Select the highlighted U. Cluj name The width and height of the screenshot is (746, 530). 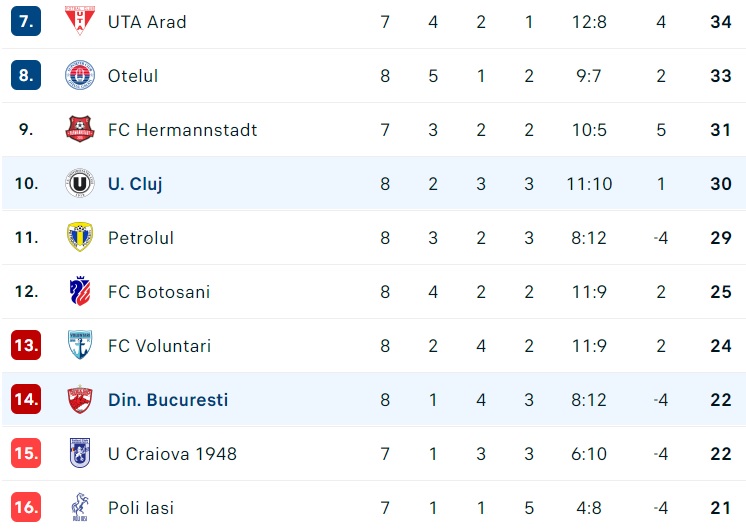(x=135, y=184)
